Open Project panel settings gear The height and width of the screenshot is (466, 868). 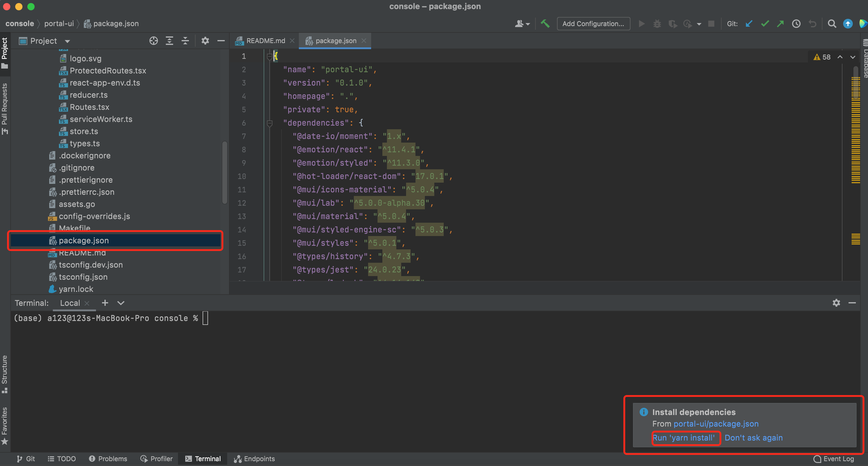[205, 41]
